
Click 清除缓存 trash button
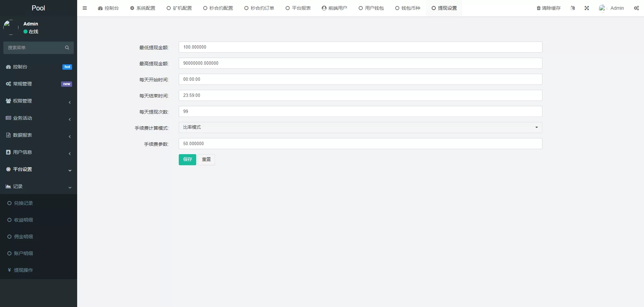tap(549, 8)
